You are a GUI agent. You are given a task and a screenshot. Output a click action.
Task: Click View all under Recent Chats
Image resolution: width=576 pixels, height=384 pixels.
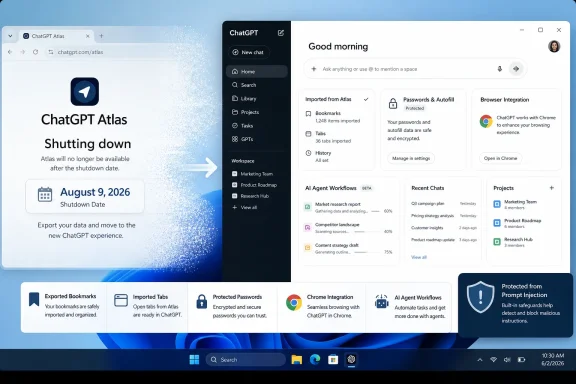419,257
